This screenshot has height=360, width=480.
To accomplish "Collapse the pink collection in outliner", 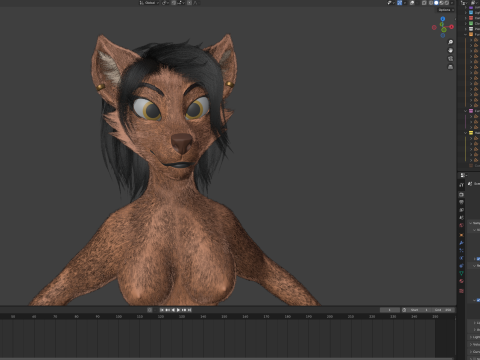I will click(466, 111).
